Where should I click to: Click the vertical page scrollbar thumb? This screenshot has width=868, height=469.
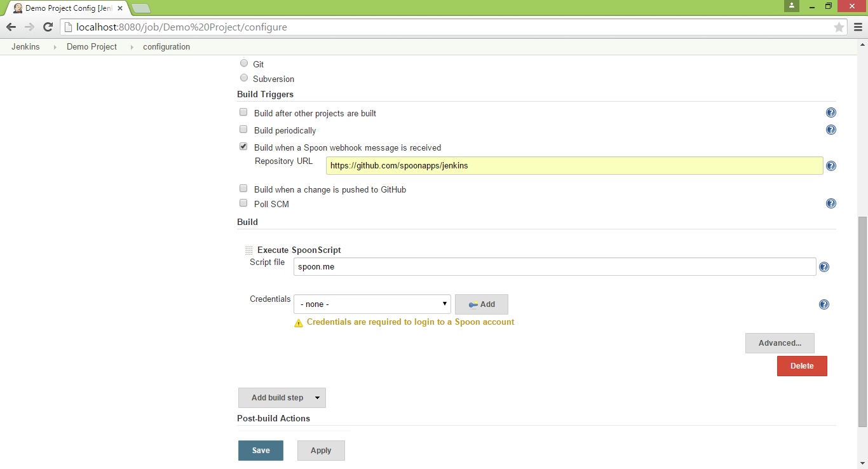pyautogui.click(x=862, y=321)
